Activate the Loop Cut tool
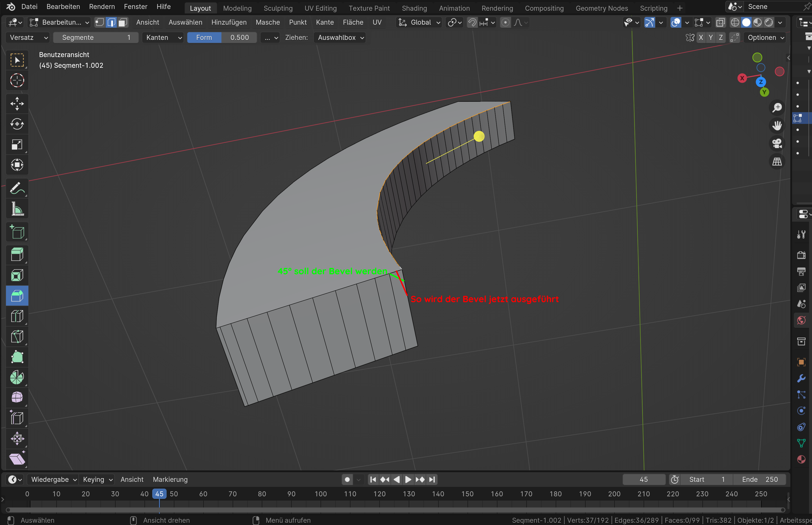812x525 pixels. (x=17, y=316)
